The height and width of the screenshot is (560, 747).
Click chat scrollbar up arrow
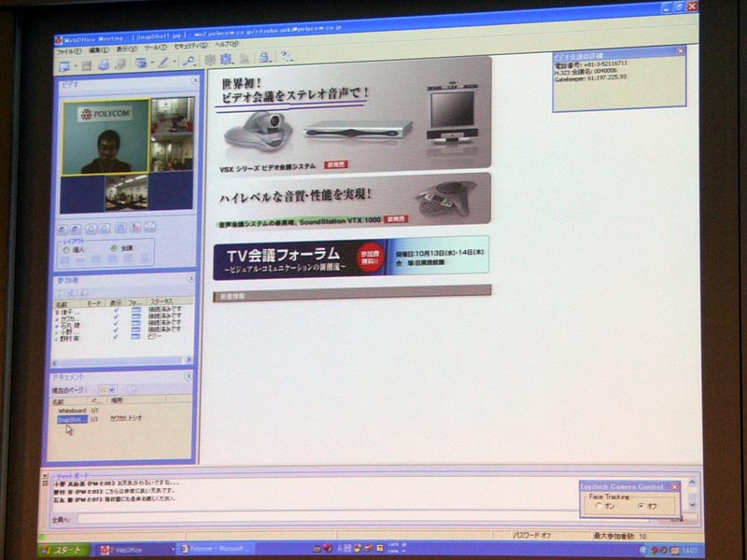[x=692, y=483]
